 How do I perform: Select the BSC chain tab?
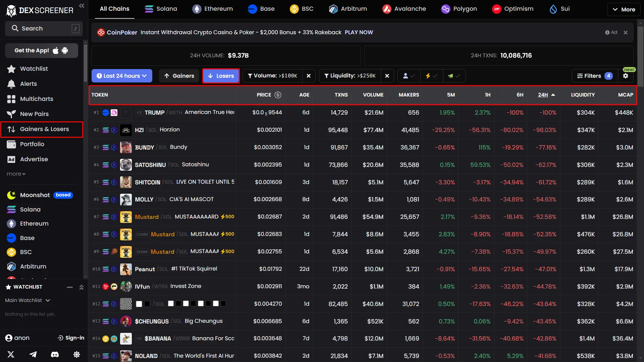click(x=302, y=9)
